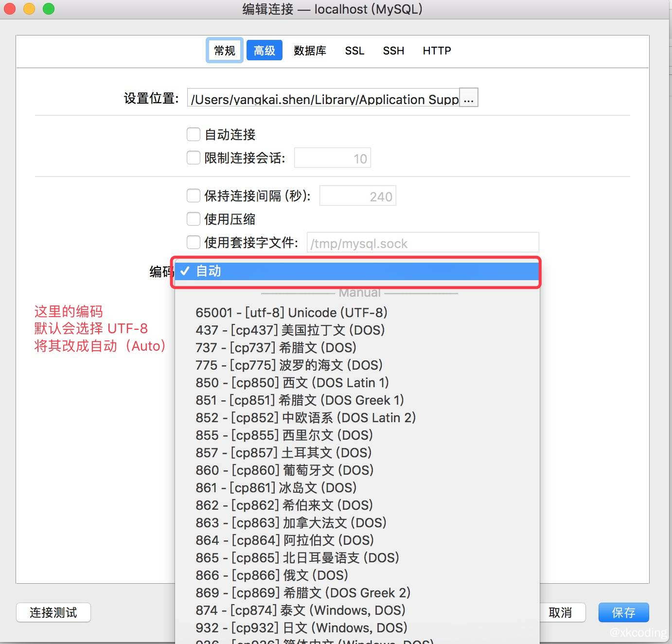This screenshot has width=672, height=644.
Task: Select 932 cp932 日文 encoding
Action: click(301, 628)
